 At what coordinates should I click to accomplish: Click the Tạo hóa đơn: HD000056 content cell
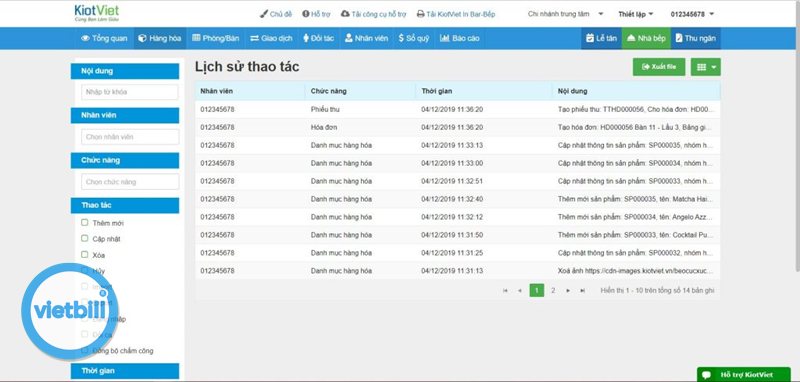636,128
